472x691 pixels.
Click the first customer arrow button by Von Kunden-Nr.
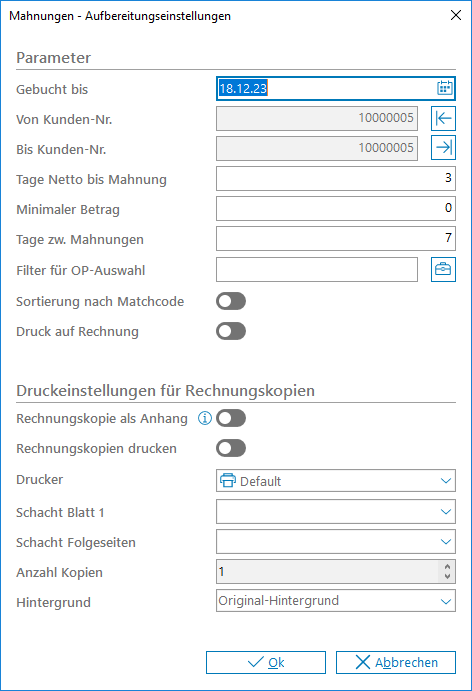tap(443, 118)
